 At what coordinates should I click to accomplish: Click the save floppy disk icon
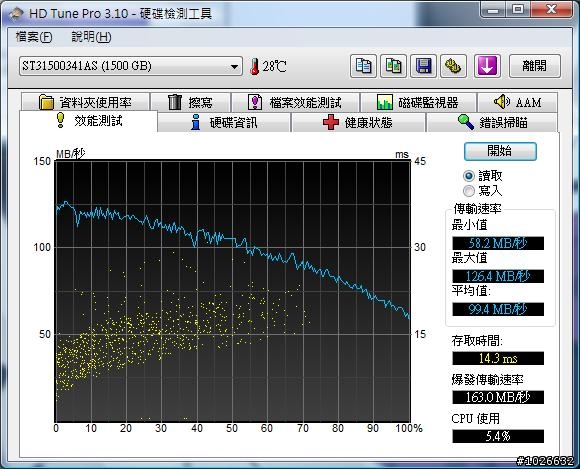424,66
